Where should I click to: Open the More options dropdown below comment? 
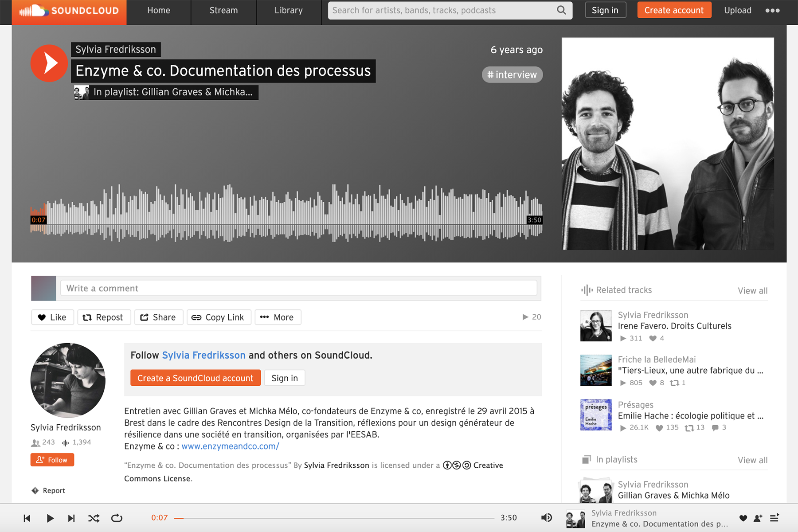coord(278,317)
